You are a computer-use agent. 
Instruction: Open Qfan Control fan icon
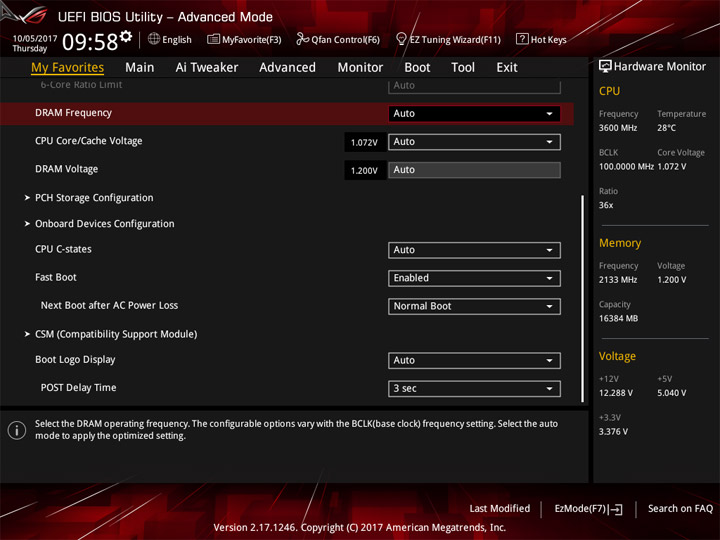(302, 39)
